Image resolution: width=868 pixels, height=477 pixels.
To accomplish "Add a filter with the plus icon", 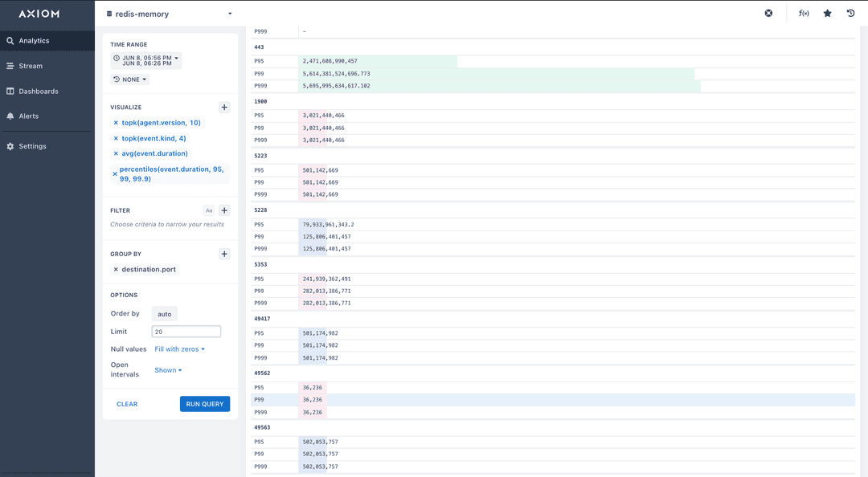I will (224, 210).
